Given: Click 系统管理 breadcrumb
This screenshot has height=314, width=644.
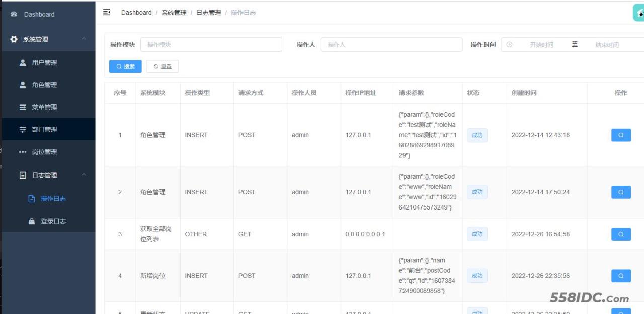Looking at the screenshot, I should [x=174, y=13].
